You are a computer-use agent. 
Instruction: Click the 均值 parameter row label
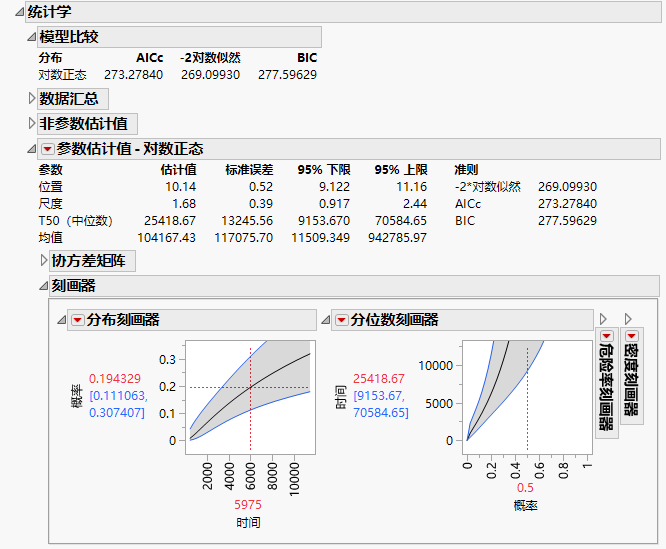(x=51, y=238)
